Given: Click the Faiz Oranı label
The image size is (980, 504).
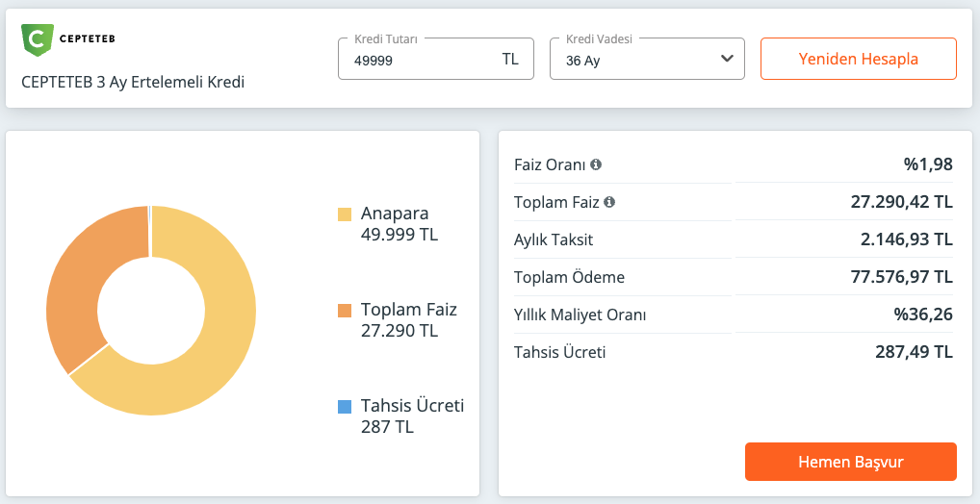Looking at the screenshot, I should click(550, 164).
